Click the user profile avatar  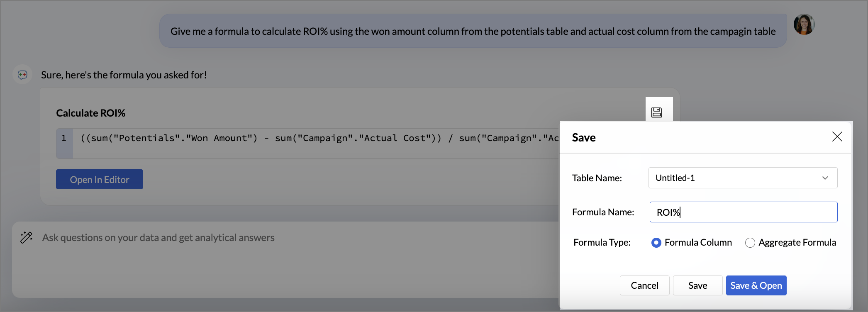[804, 24]
